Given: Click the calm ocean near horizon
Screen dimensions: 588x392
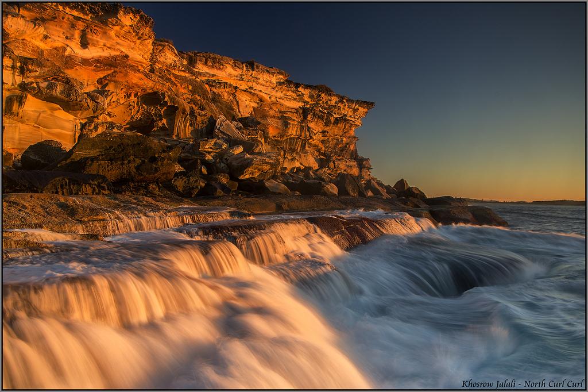Looking at the screenshot, I should point(546,217).
